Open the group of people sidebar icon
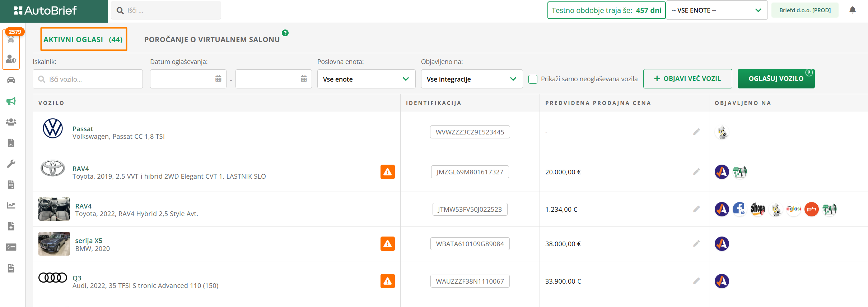868x307 pixels. point(11,122)
